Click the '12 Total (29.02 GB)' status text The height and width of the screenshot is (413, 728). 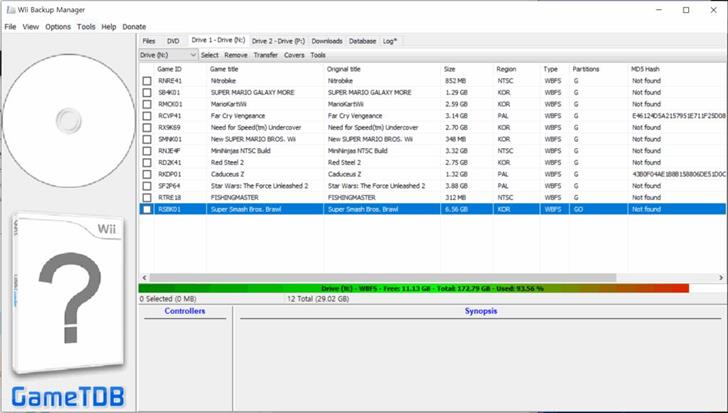[318, 299]
